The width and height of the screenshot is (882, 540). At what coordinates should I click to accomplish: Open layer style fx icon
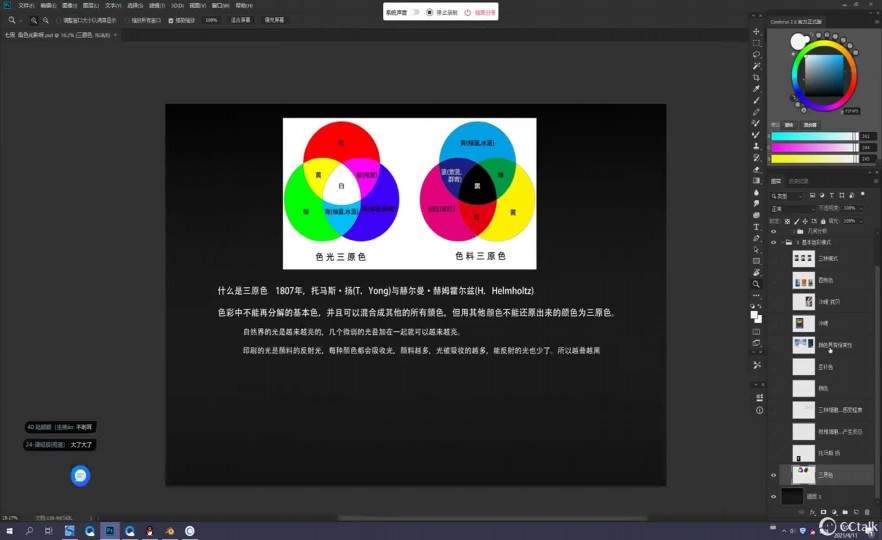coord(812,512)
